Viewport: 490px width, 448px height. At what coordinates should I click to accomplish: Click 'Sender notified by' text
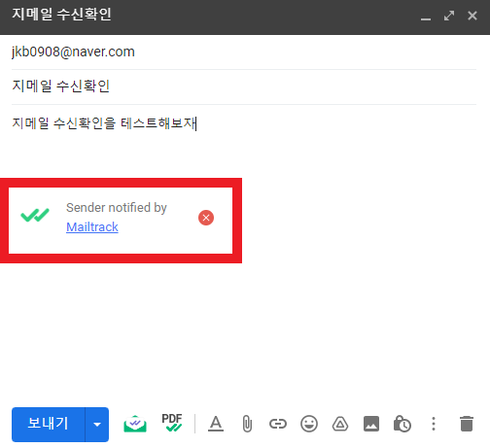[117, 208]
